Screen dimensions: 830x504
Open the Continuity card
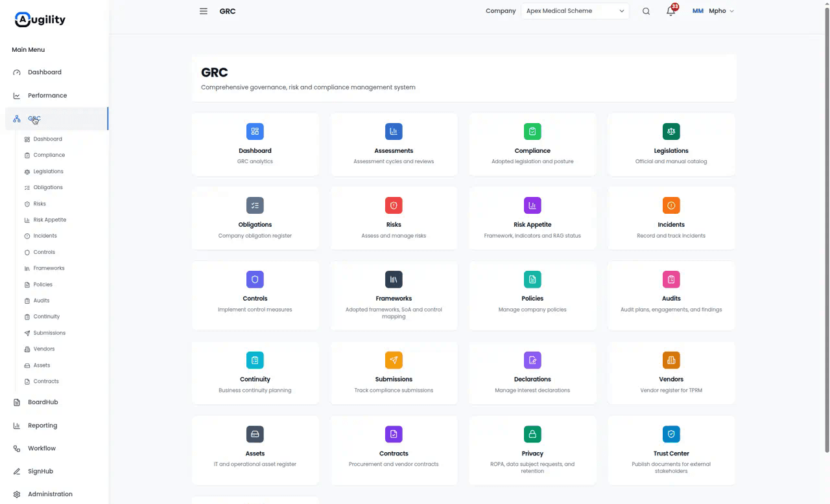coord(255,373)
